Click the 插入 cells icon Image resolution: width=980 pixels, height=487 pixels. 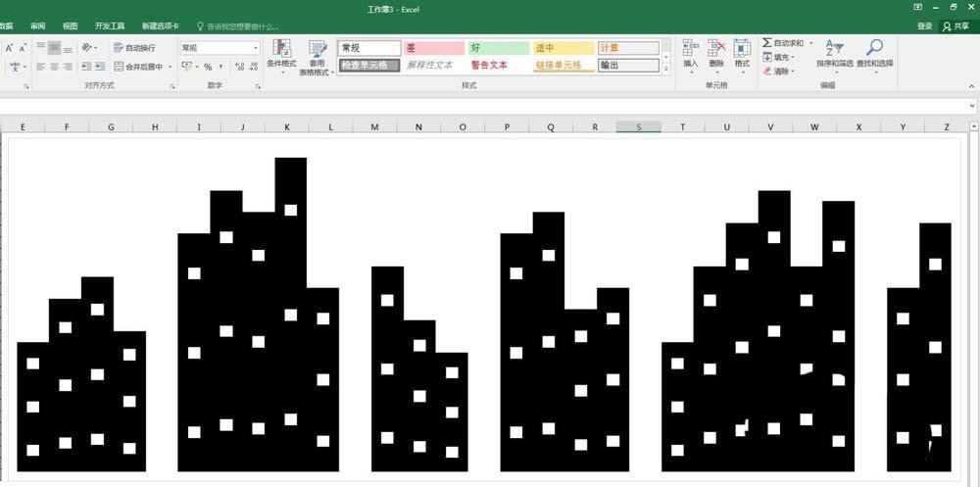click(691, 48)
